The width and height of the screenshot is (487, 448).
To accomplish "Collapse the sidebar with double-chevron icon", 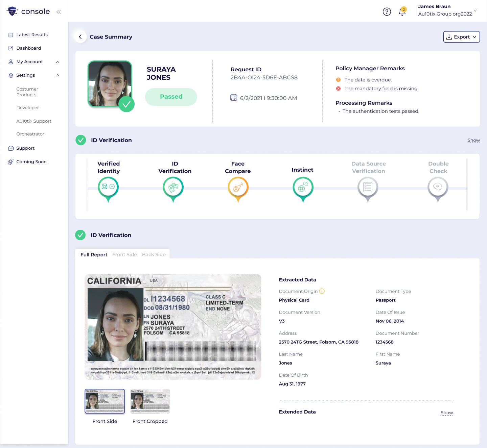I will [x=59, y=12].
